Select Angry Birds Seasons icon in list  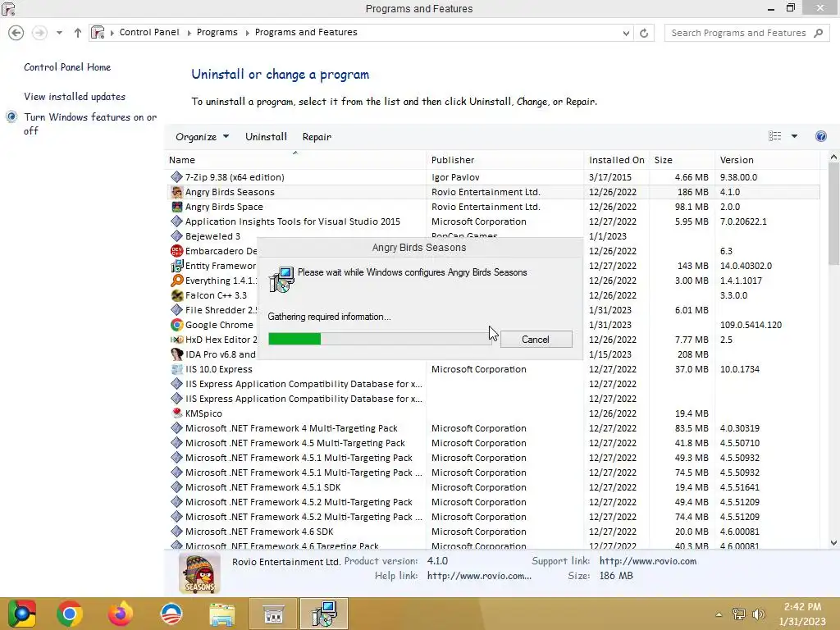[x=177, y=192]
